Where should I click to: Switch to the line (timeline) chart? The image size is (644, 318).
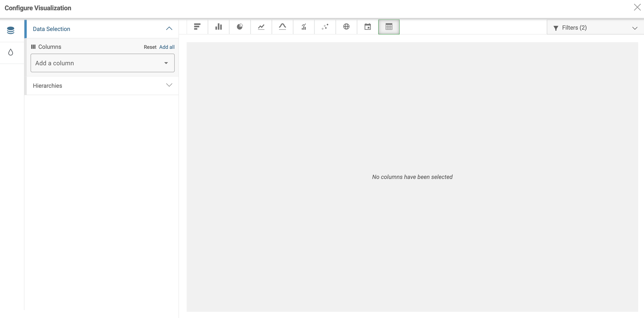(x=261, y=27)
